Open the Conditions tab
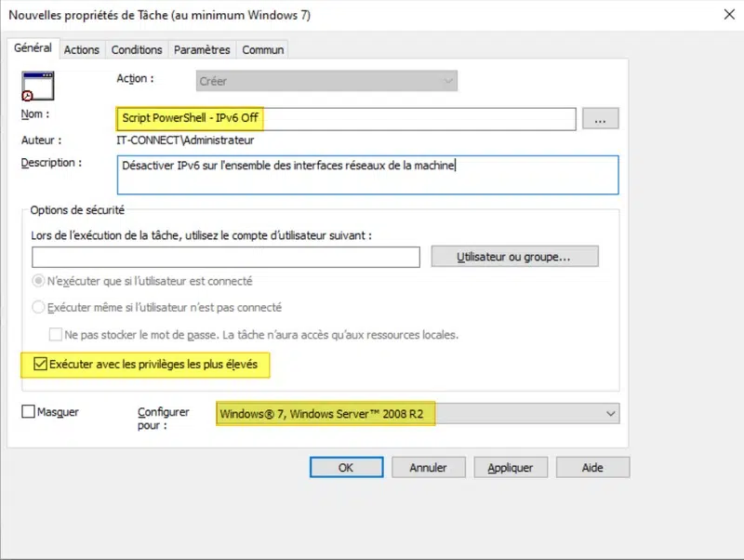This screenshot has width=744, height=560. [x=137, y=50]
